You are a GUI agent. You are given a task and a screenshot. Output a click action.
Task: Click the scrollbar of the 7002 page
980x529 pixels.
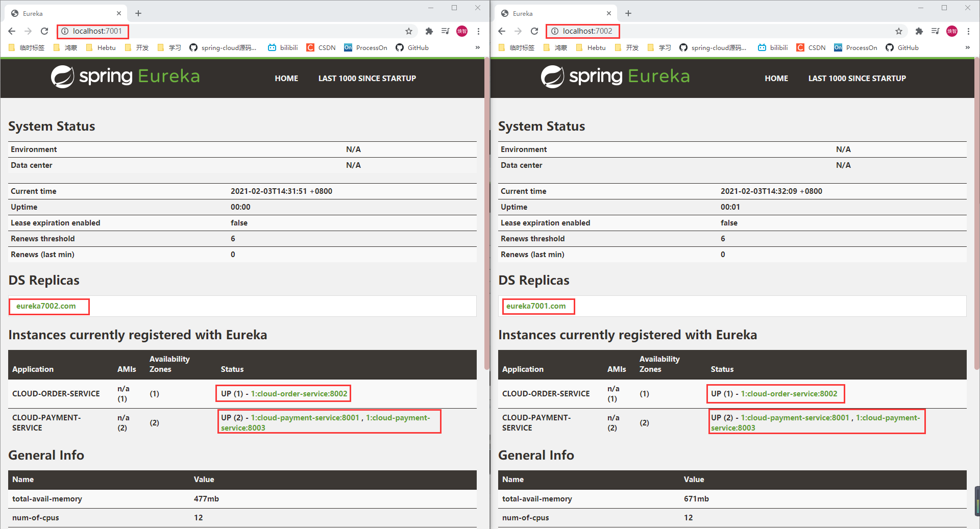point(977,214)
